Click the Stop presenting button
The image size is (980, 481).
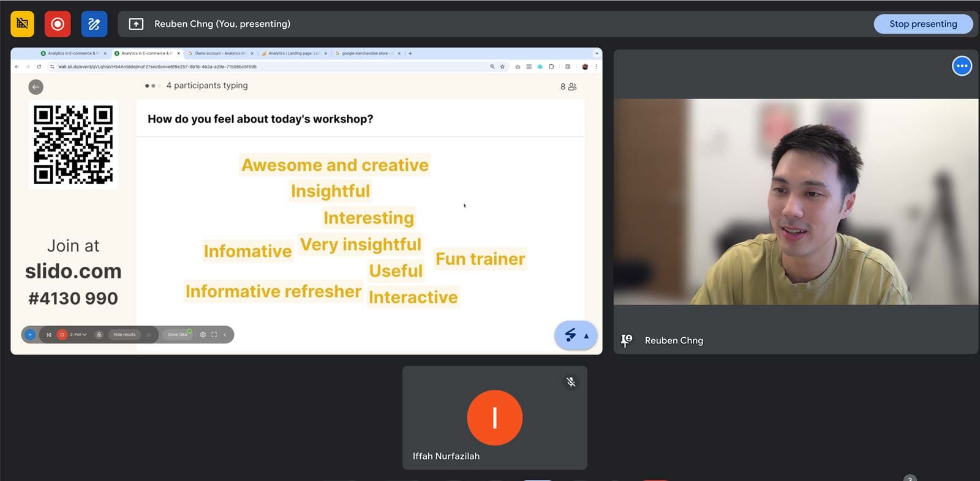tap(923, 24)
